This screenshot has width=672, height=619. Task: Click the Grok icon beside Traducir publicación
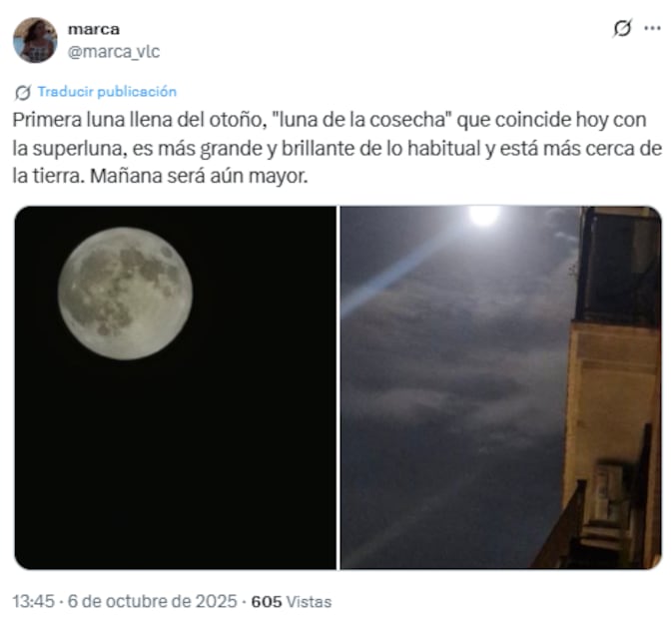tap(22, 92)
